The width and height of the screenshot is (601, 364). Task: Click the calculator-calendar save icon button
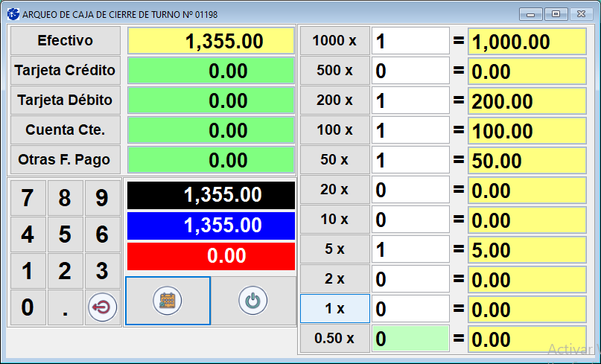168,301
